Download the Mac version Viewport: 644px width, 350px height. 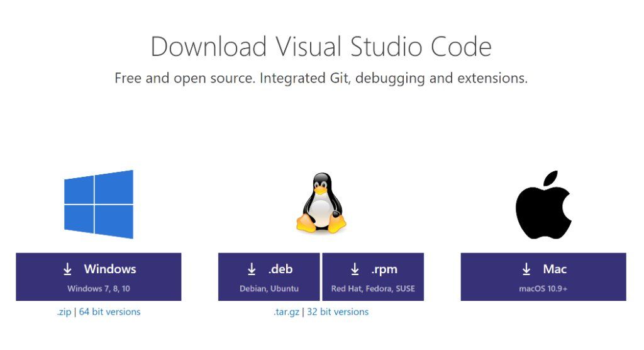(x=543, y=276)
